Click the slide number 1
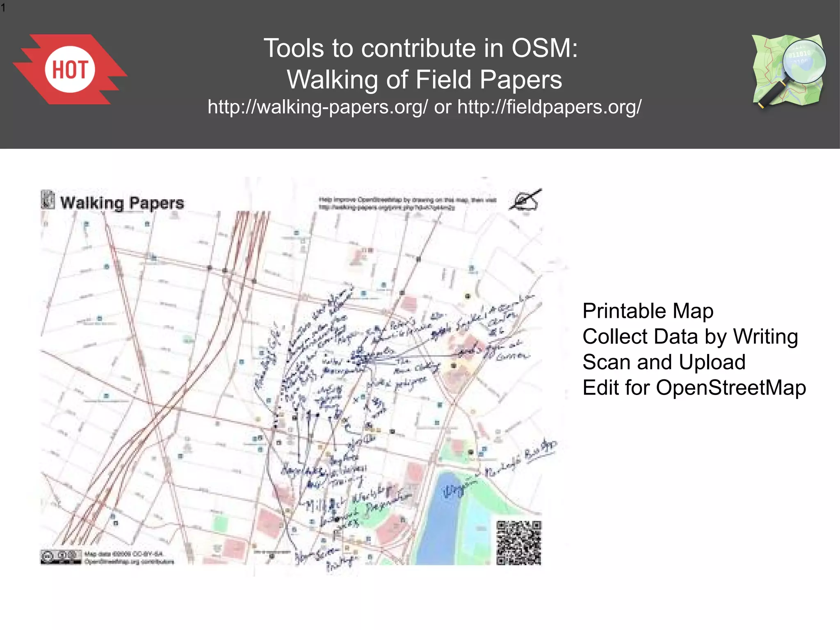 pos(3,7)
